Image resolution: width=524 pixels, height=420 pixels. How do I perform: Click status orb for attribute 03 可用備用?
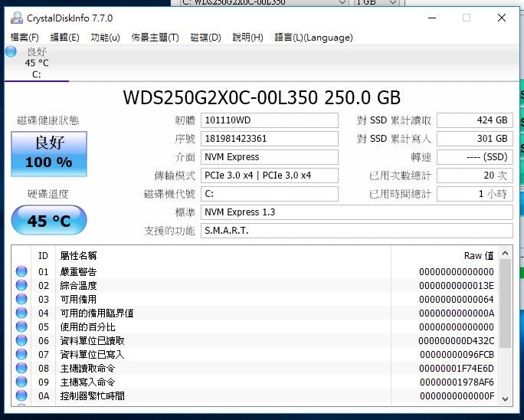[21, 299]
